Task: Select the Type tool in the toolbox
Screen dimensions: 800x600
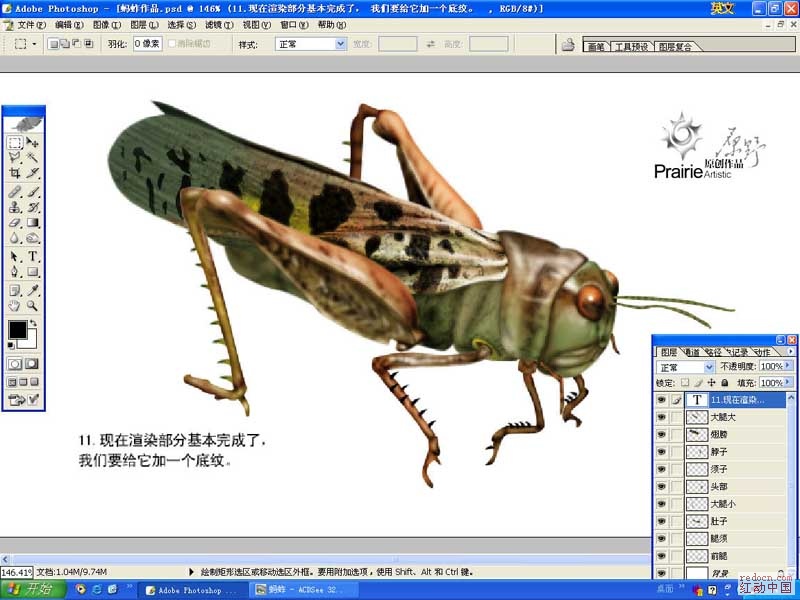Action: click(x=33, y=256)
